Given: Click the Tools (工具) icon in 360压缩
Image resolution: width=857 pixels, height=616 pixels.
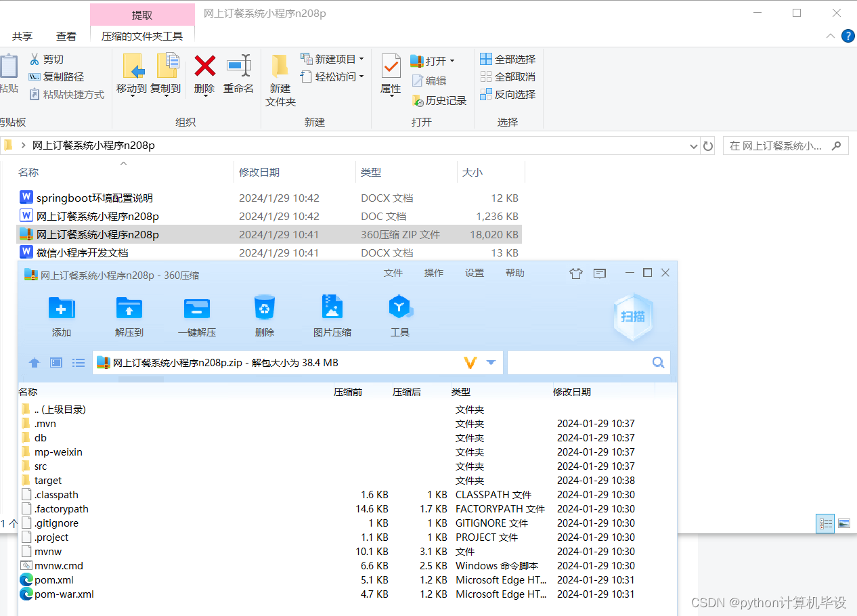Looking at the screenshot, I should click(x=400, y=307).
